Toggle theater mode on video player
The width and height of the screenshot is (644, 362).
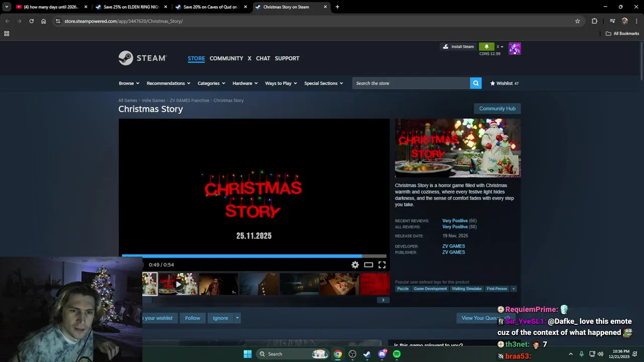tap(369, 265)
